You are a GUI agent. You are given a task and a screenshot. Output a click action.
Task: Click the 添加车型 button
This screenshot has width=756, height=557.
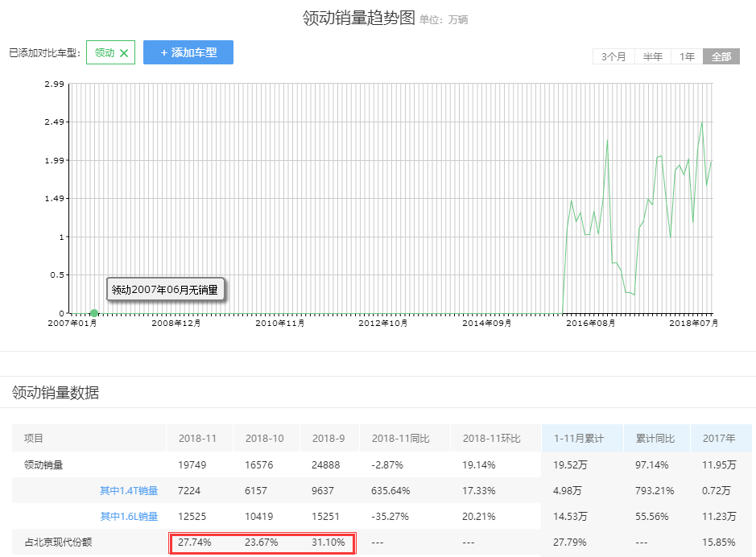[188, 52]
